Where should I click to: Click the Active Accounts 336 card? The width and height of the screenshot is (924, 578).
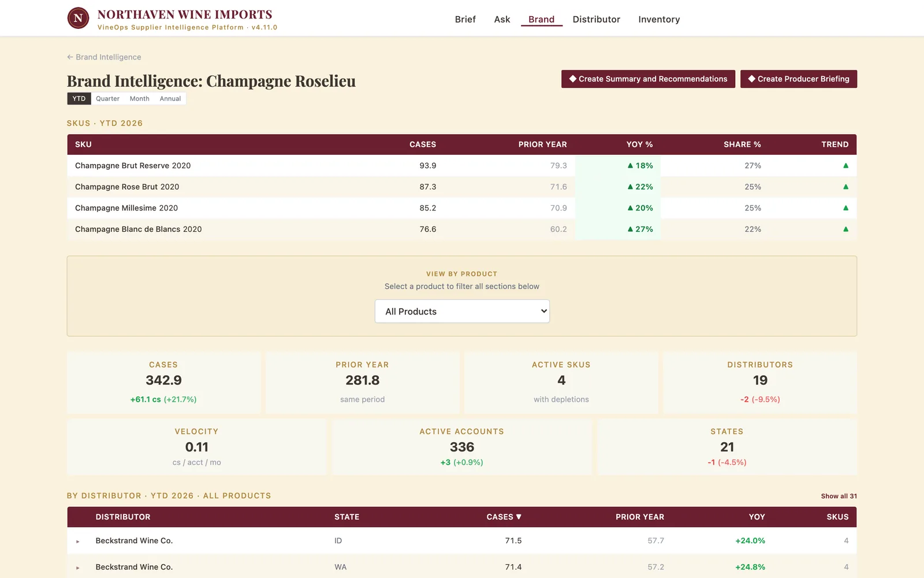click(x=462, y=447)
